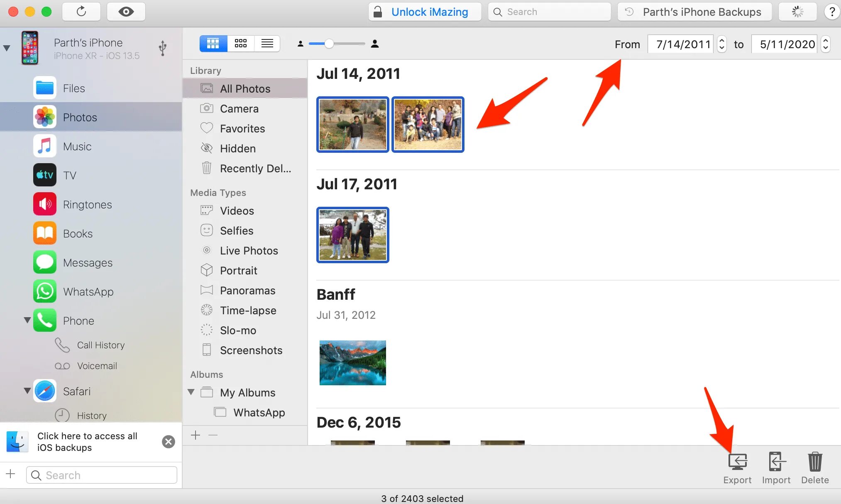Select Camera from Library menu

tap(239, 109)
